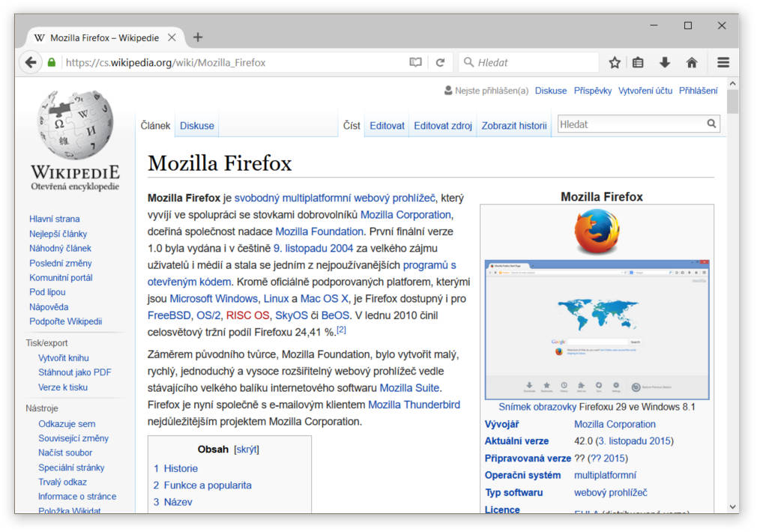The height and width of the screenshot is (532, 757).
Task: Open the 3. listopadu 2015 infobox date link
Action: 633,441
